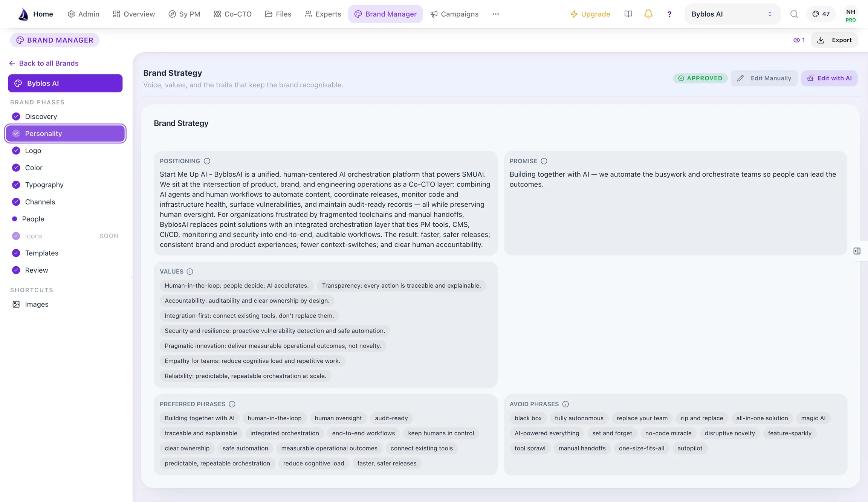The width and height of the screenshot is (868, 502).
Task: Toggle the right side panel icon
Action: pyautogui.click(x=857, y=251)
